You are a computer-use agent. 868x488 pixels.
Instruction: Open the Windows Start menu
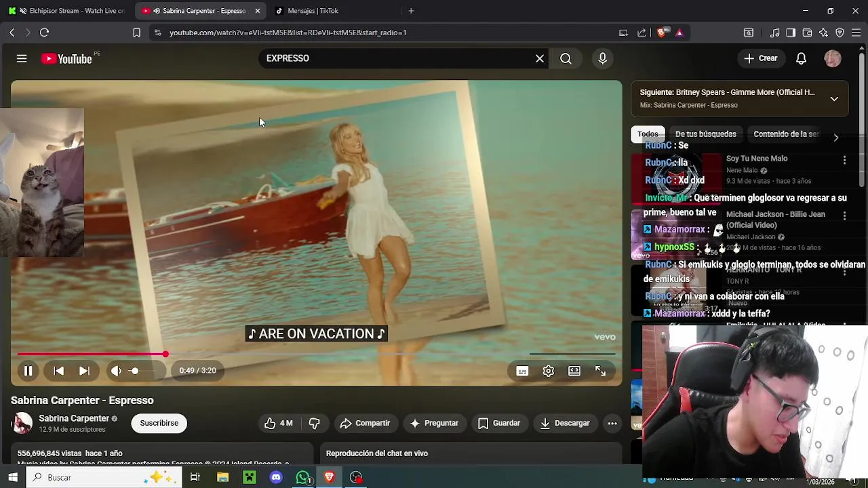13,477
